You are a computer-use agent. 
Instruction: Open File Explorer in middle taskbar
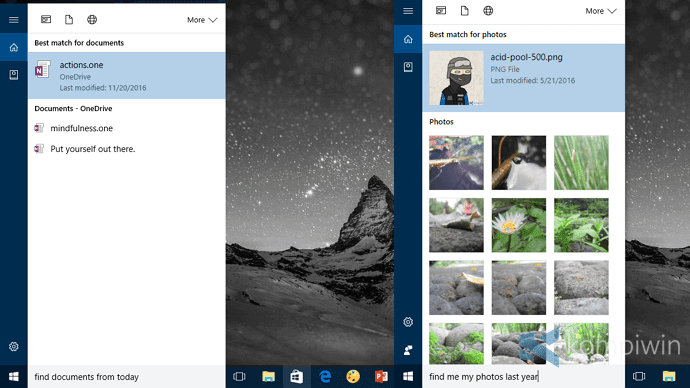pos(268,377)
